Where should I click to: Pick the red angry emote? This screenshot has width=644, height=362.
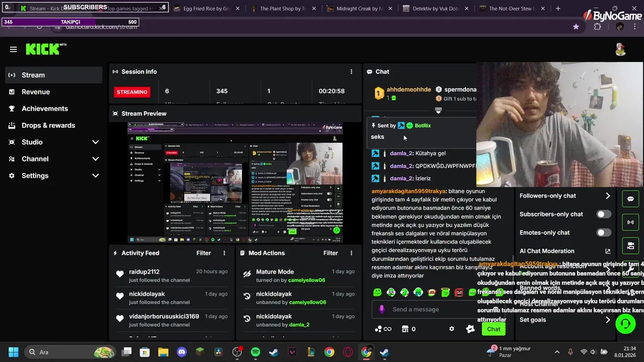point(458,292)
